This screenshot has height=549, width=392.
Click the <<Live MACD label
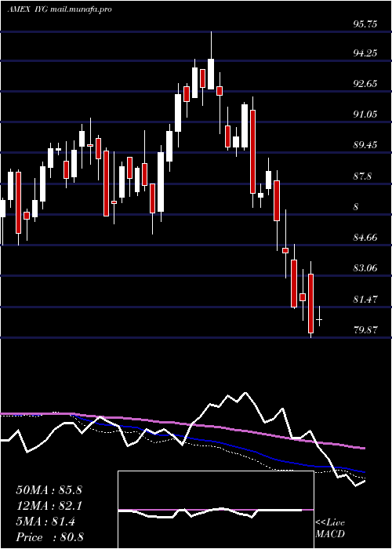pos(330,528)
